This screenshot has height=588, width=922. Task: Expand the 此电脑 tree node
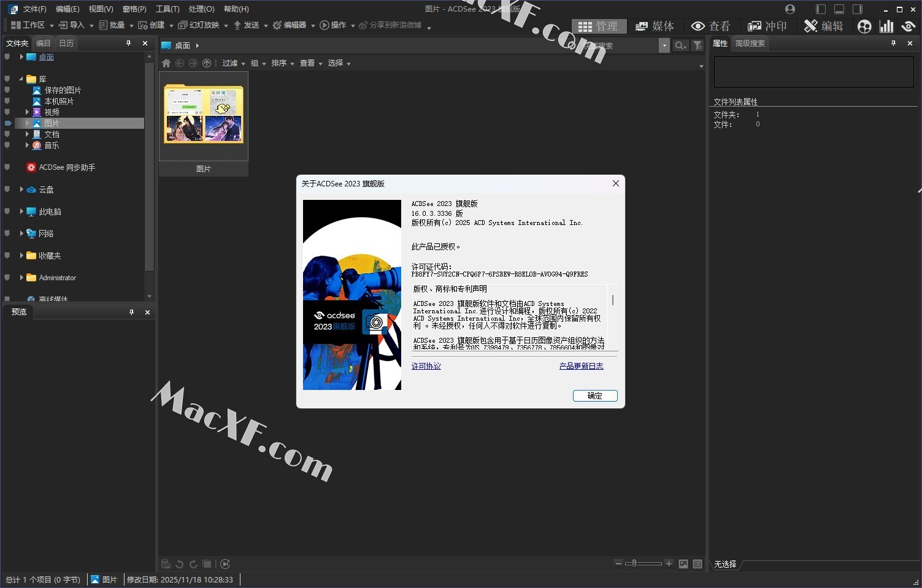[21, 212]
